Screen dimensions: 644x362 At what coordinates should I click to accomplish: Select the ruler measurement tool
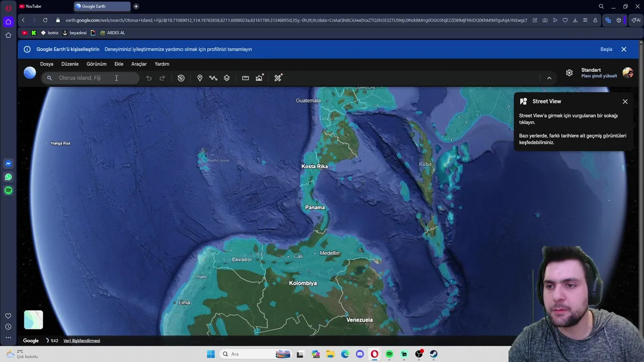(x=246, y=78)
